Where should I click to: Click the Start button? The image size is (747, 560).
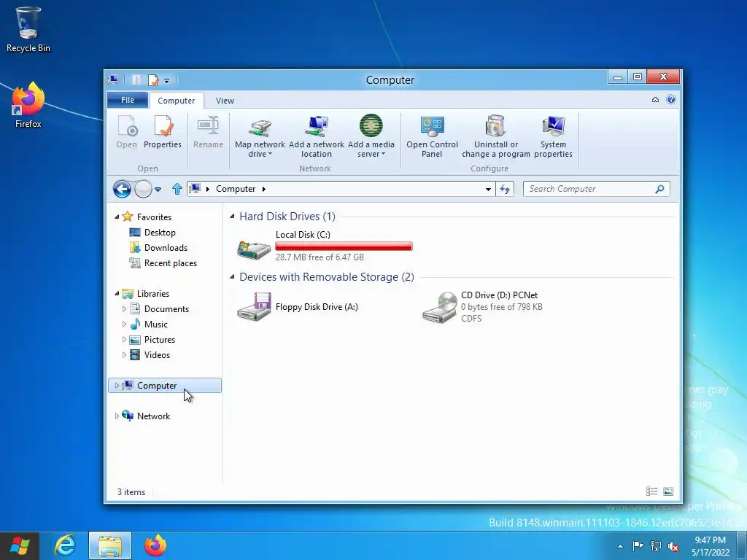point(20,545)
